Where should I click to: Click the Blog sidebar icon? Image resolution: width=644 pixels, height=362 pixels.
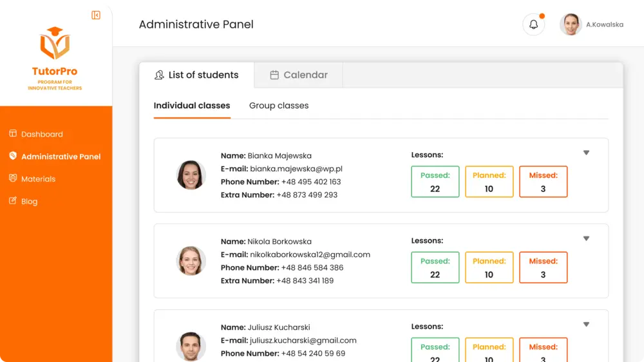click(13, 200)
